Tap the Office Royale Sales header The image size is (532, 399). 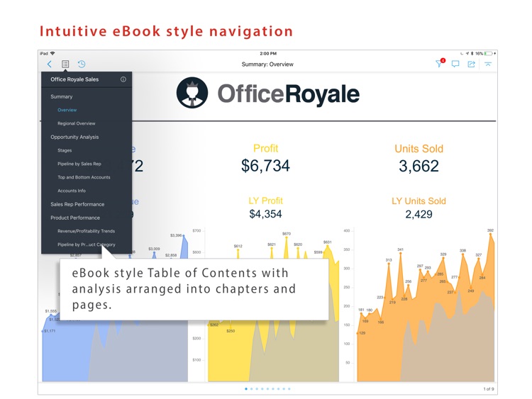click(x=74, y=79)
